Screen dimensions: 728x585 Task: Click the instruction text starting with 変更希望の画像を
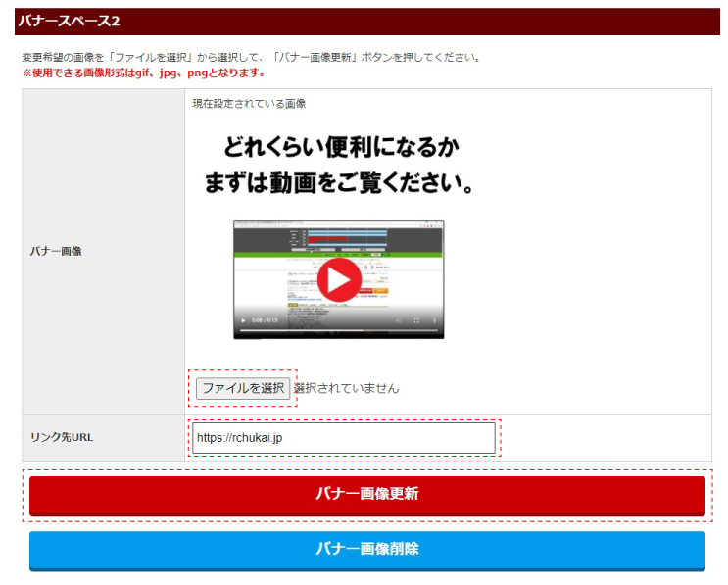tap(251, 57)
